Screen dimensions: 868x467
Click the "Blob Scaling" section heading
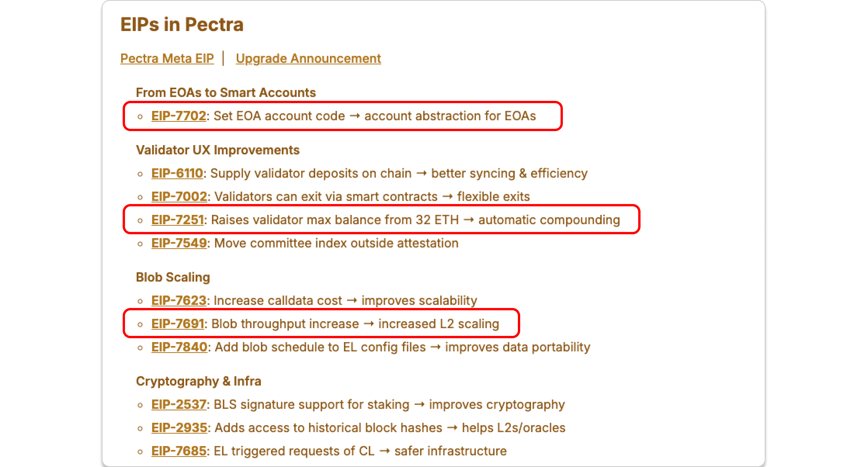click(173, 277)
